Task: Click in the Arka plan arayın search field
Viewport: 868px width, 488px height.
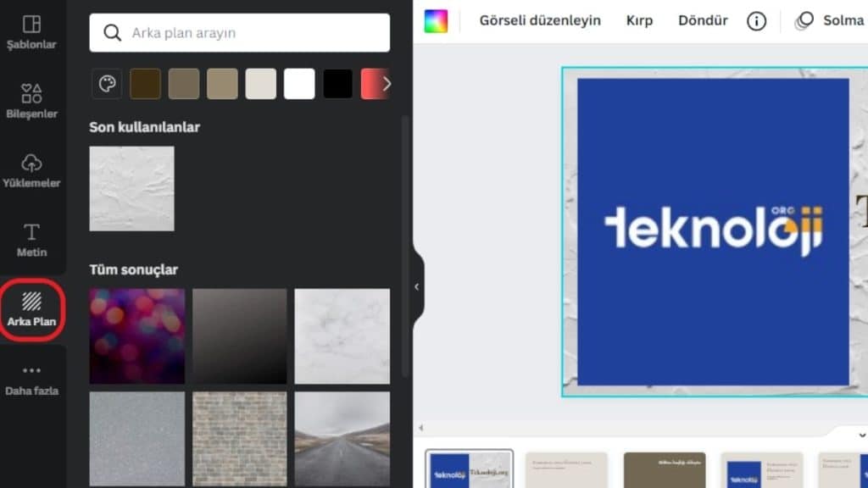Action: (x=239, y=33)
